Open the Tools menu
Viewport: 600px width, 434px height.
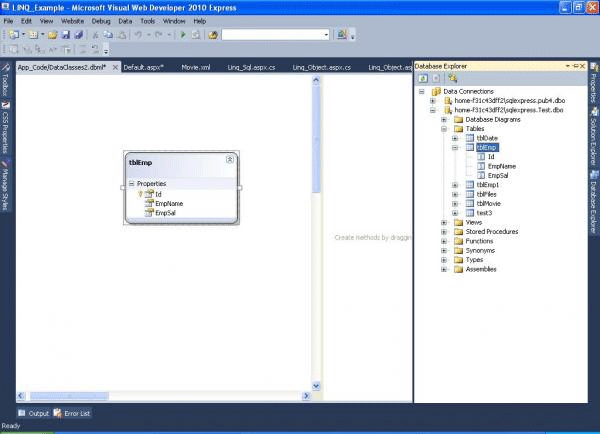click(147, 21)
